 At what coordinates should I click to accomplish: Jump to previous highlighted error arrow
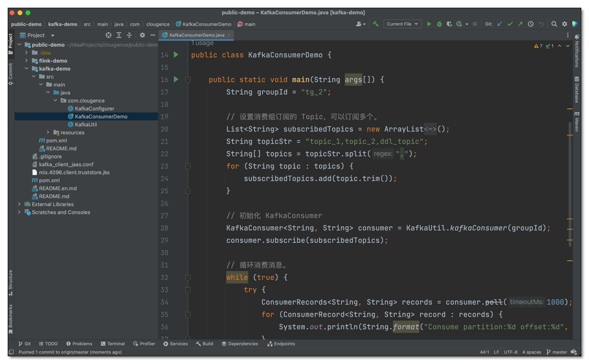coord(559,46)
